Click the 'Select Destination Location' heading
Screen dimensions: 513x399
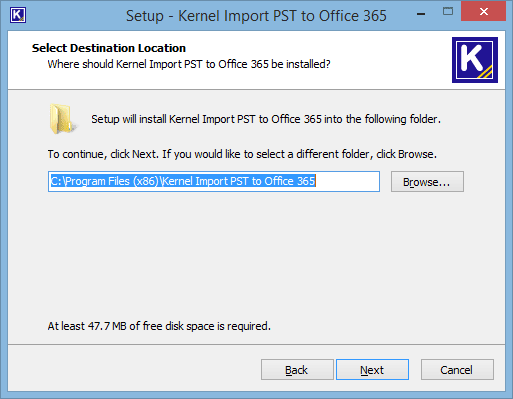point(109,48)
